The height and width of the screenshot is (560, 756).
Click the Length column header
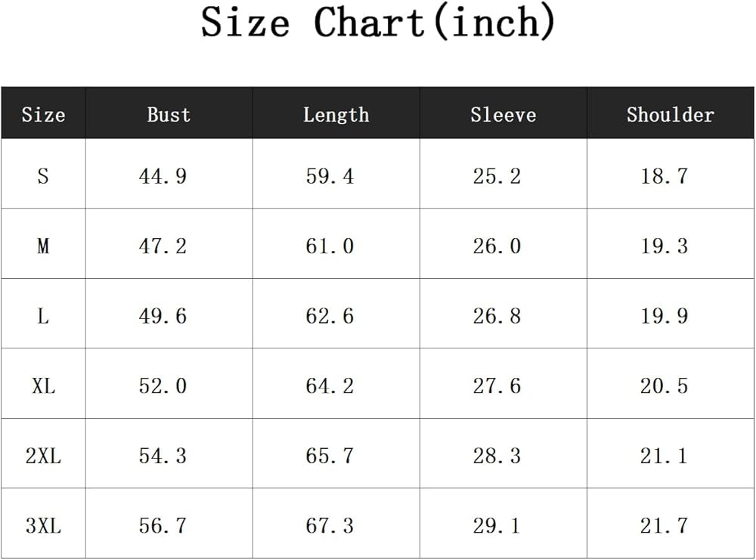pyautogui.click(x=336, y=115)
